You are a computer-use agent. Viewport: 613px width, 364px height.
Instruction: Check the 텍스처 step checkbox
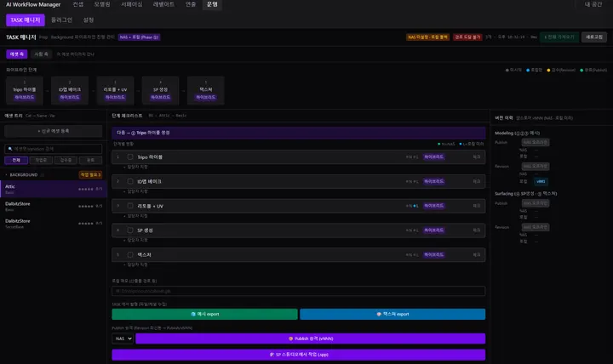pos(130,254)
